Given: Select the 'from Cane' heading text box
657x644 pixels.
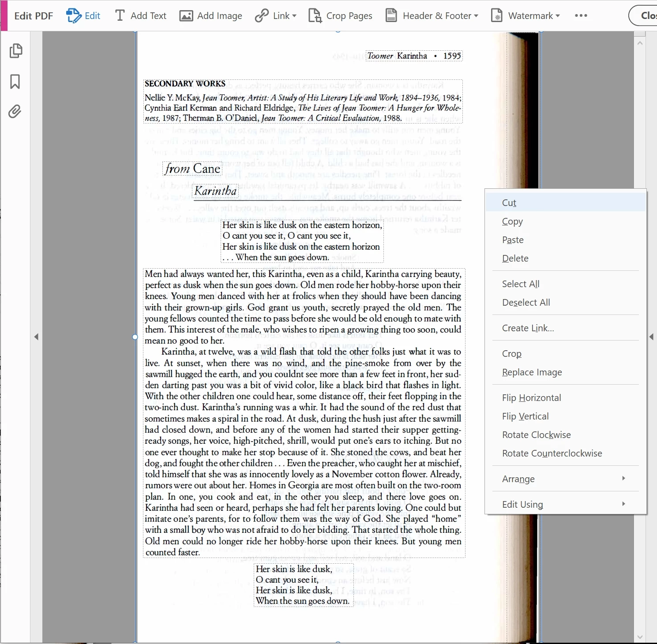Looking at the screenshot, I should pyautogui.click(x=192, y=169).
